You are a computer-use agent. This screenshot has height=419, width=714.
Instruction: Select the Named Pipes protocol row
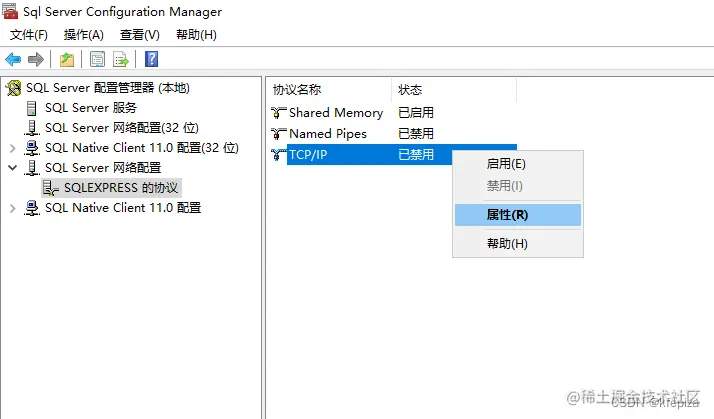coord(328,133)
